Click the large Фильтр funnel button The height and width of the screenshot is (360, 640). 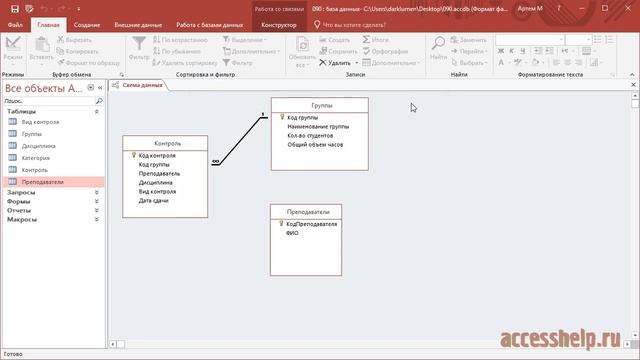(x=139, y=49)
